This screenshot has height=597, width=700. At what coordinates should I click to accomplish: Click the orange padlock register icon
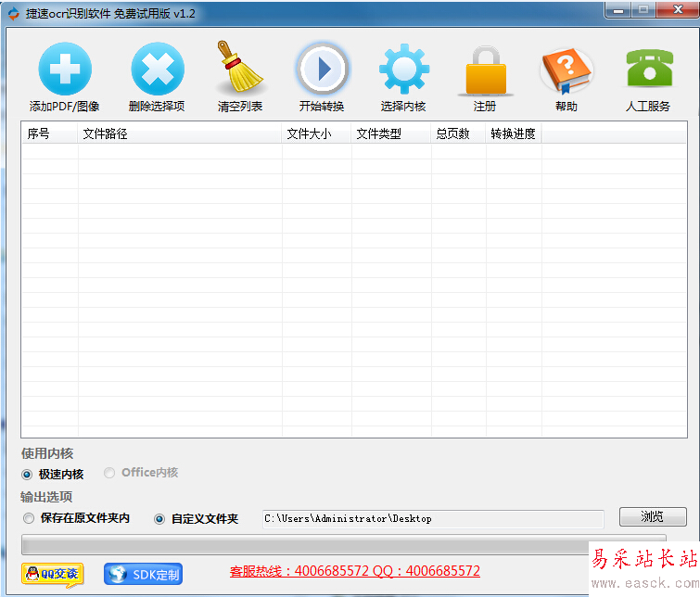pos(486,70)
